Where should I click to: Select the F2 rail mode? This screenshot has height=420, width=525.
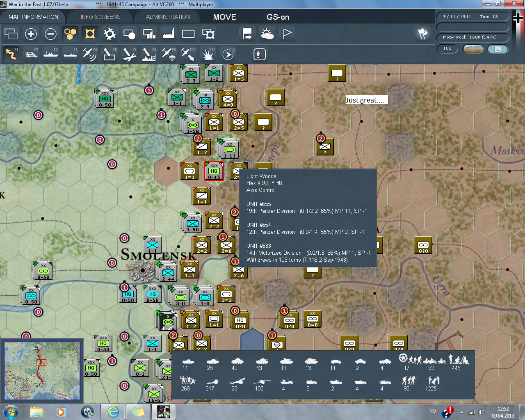point(31,54)
